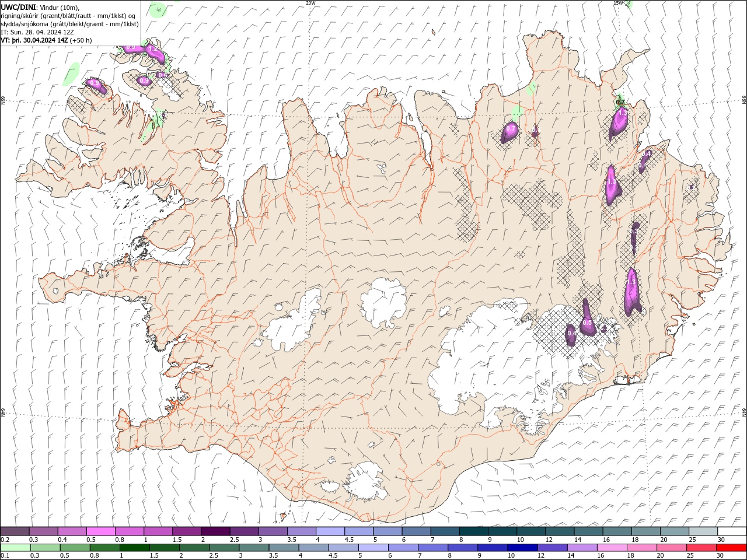The image size is (747, 560).
Task: Click the 0.1 pale green swatch in the lower legend
Action: [x=15, y=548]
